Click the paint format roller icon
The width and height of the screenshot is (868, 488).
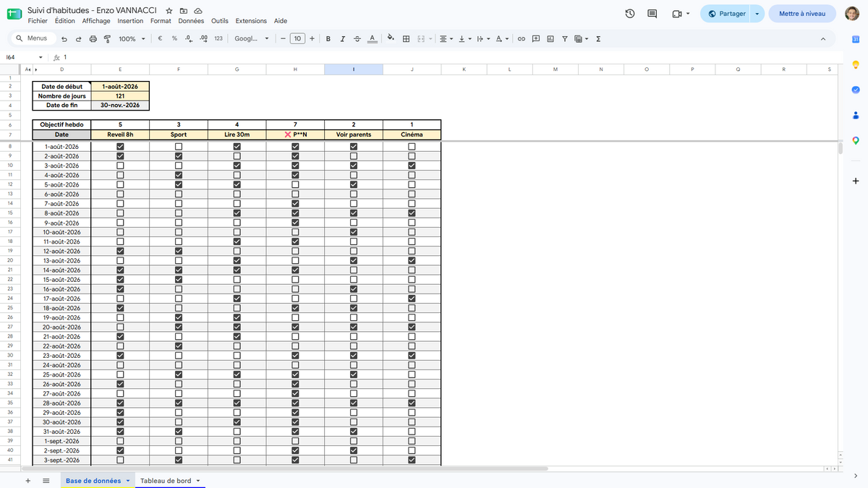(107, 39)
